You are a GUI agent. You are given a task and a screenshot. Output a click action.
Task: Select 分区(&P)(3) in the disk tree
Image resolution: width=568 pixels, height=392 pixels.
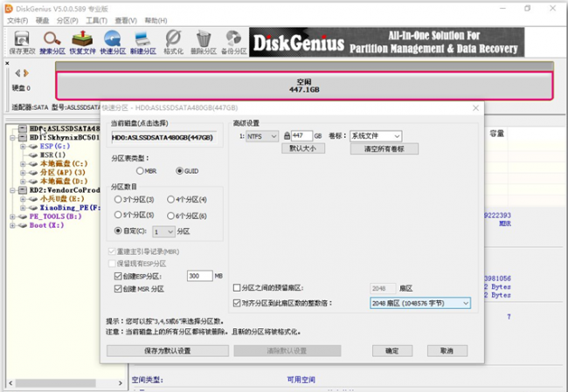click(x=63, y=173)
